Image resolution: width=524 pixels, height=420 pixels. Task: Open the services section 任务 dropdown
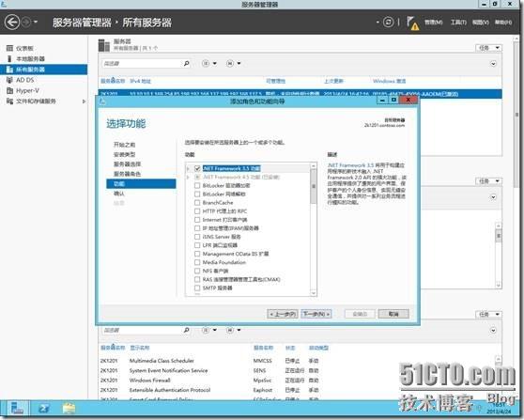pos(488,314)
